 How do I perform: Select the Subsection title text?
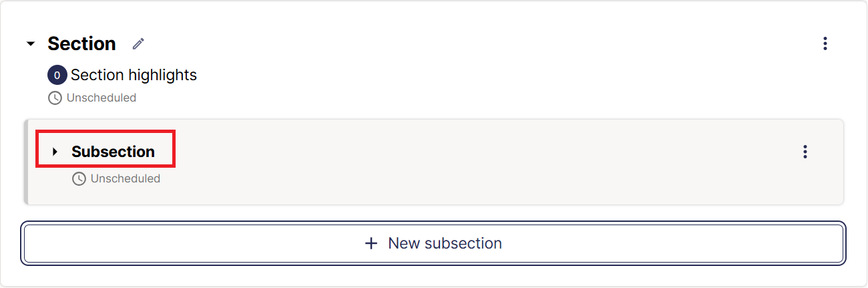(113, 152)
